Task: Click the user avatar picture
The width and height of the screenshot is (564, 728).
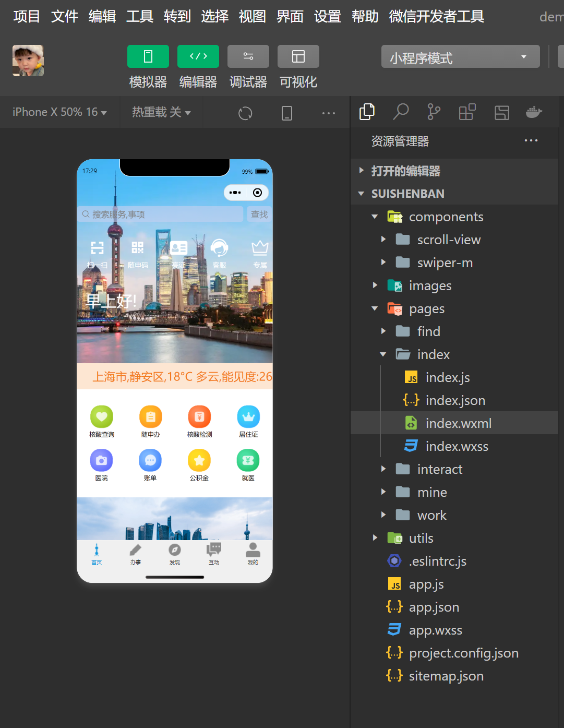Action: [28, 61]
